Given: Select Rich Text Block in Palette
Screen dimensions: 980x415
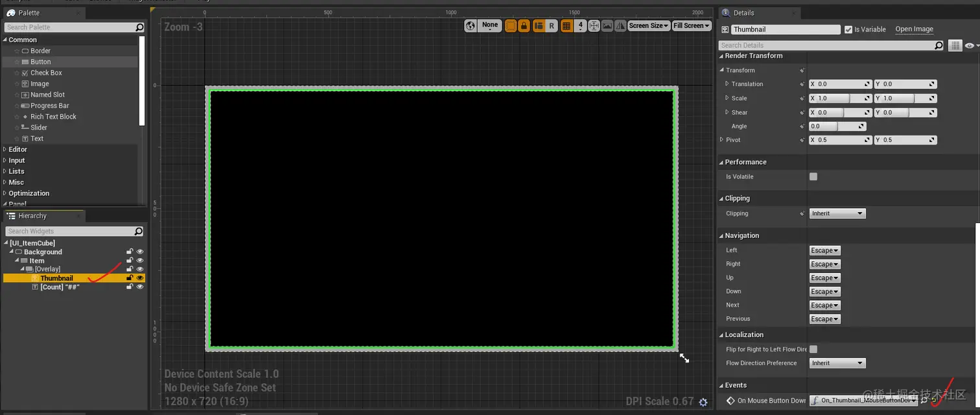Looking at the screenshot, I should click(69, 117).
